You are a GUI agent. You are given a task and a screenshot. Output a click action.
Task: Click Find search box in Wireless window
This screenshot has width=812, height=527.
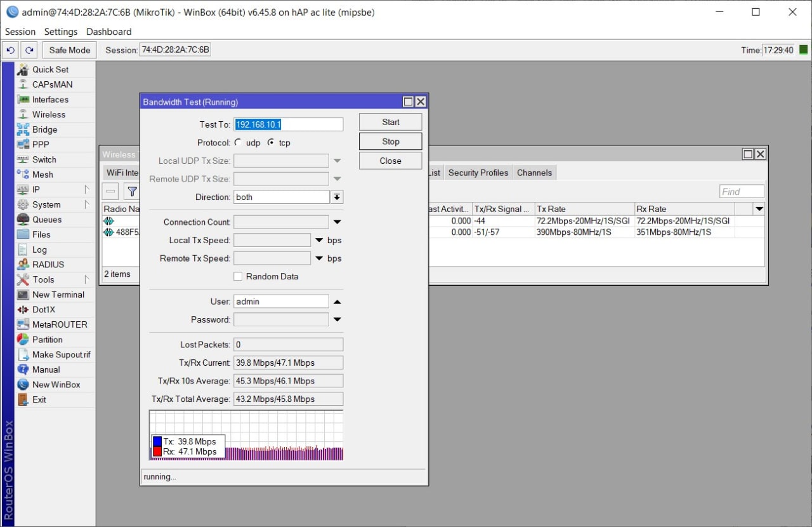(x=742, y=192)
